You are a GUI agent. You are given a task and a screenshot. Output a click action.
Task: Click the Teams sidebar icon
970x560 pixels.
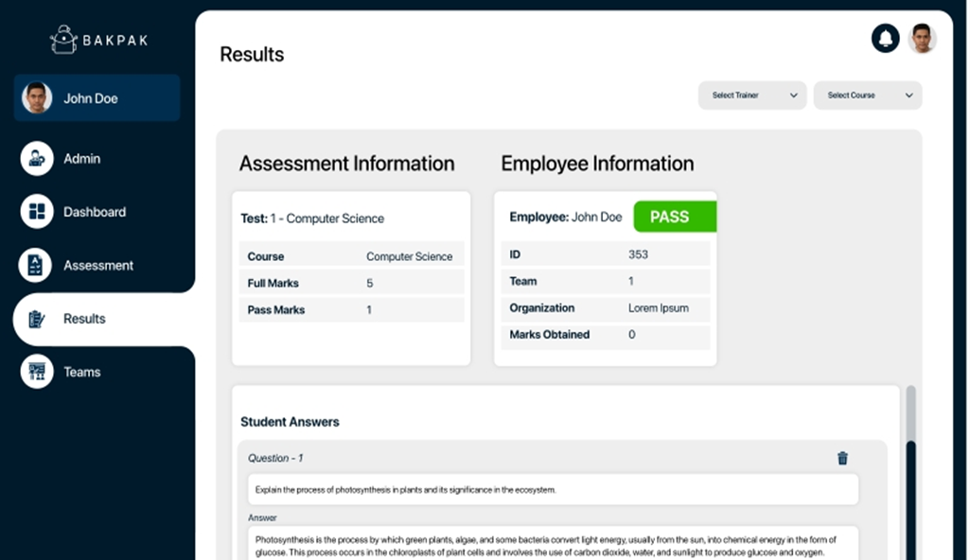37,372
